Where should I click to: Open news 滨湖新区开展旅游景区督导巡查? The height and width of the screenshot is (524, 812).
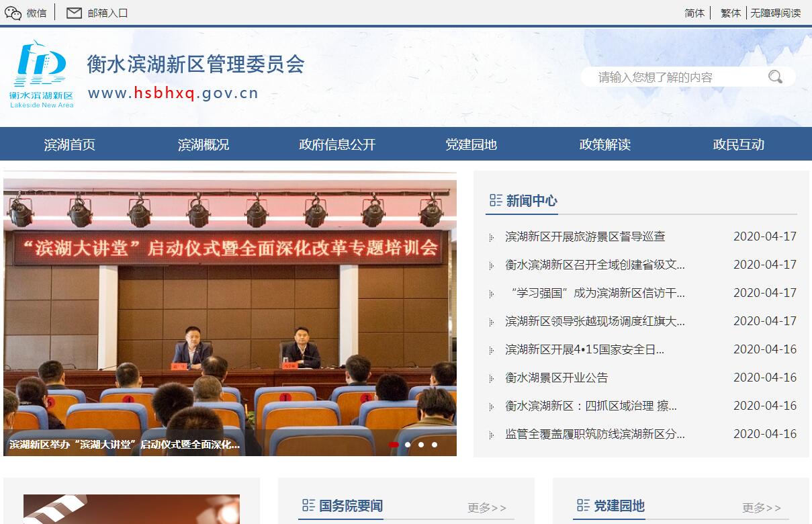pos(585,236)
